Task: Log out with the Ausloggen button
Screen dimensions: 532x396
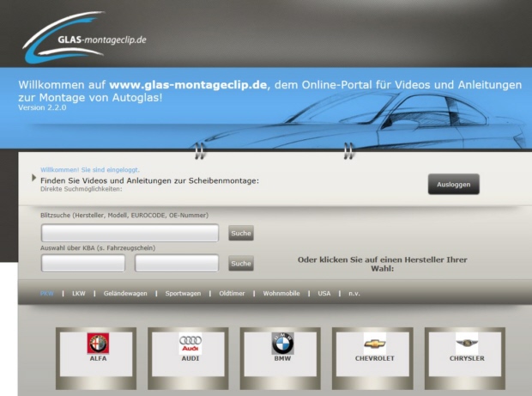Action: click(454, 184)
